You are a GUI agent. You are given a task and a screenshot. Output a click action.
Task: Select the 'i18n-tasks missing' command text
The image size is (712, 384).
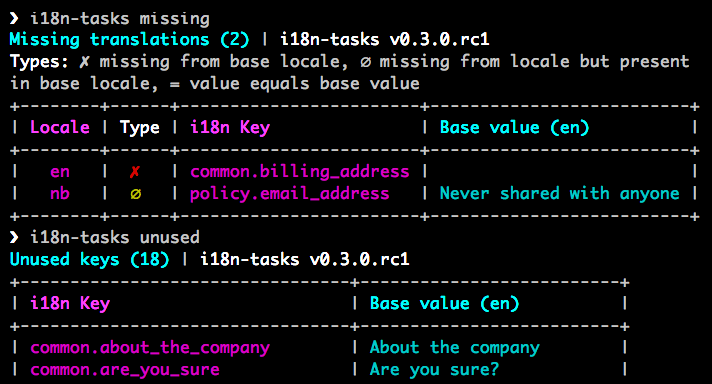(120, 19)
